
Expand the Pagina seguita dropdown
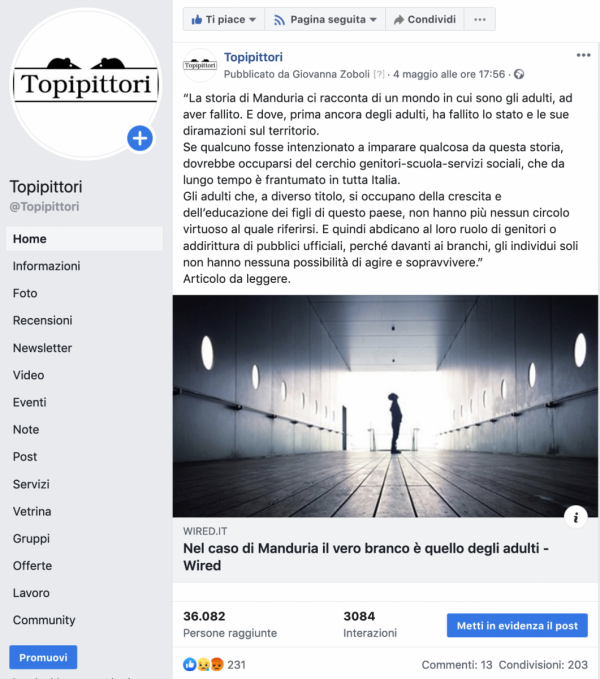click(x=325, y=19)
